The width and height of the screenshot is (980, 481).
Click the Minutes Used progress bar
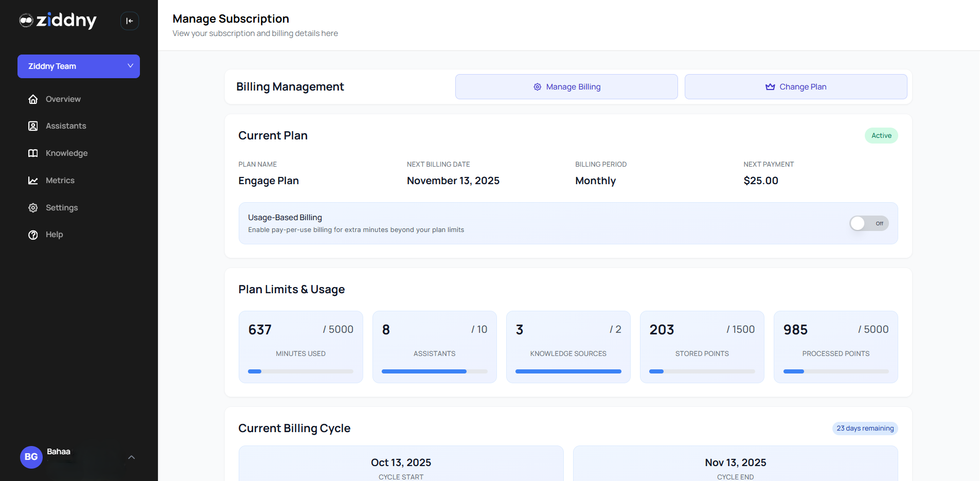click(300, 371)
